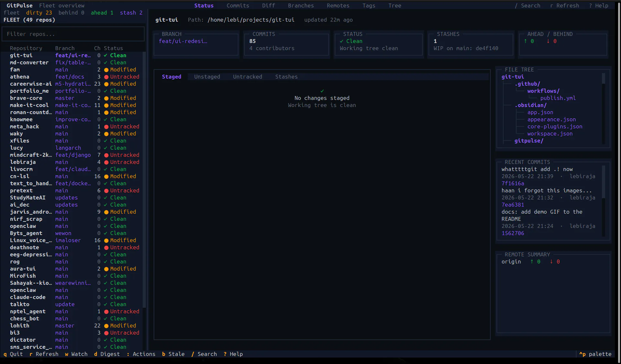Expand the .github/ folder in file tree
This screenshot has height=364, width=621.
point(527,84)
